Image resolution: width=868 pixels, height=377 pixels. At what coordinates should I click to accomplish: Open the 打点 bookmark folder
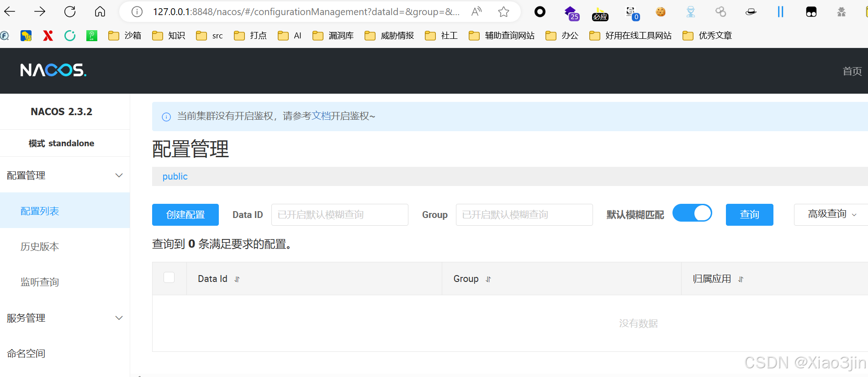click(250, 36)
